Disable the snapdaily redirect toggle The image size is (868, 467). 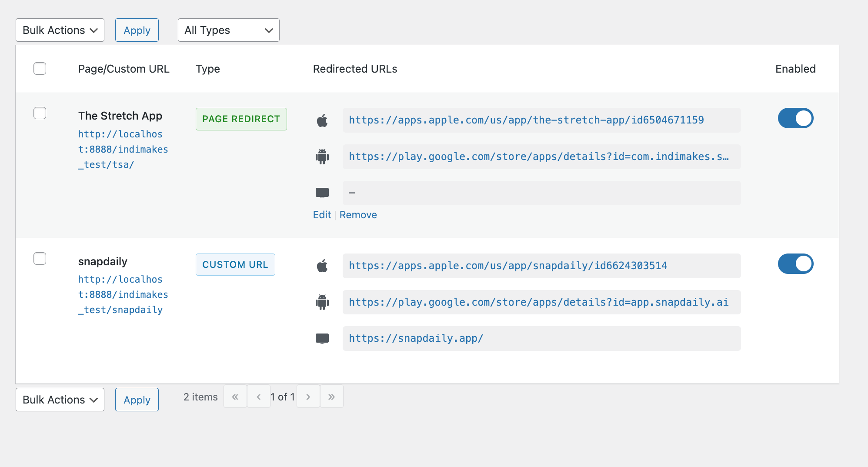tap(795, 264)
